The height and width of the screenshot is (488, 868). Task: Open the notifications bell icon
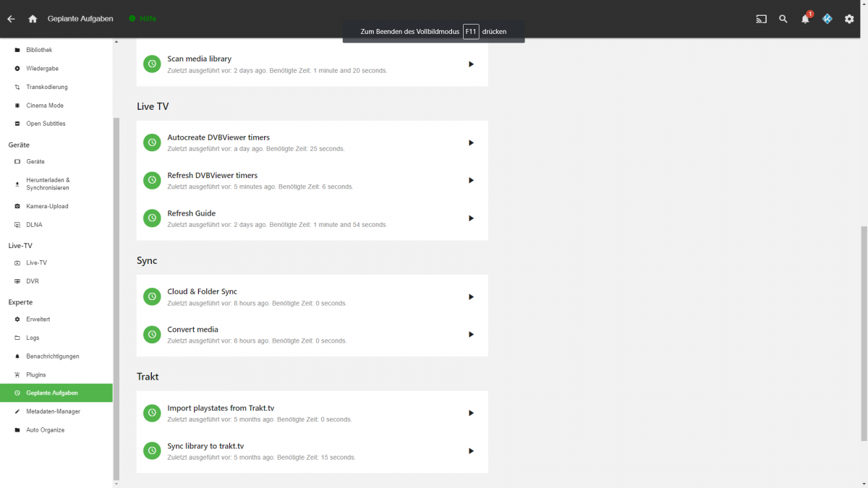coord(805,19)
